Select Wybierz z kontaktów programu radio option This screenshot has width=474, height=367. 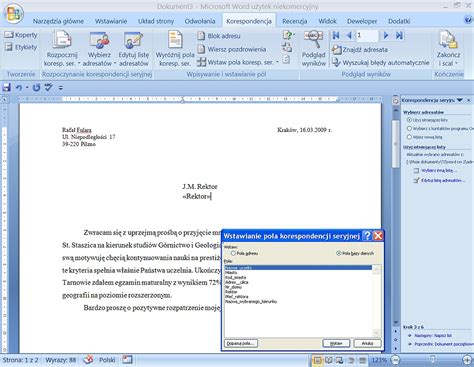(x=440, y=128)
